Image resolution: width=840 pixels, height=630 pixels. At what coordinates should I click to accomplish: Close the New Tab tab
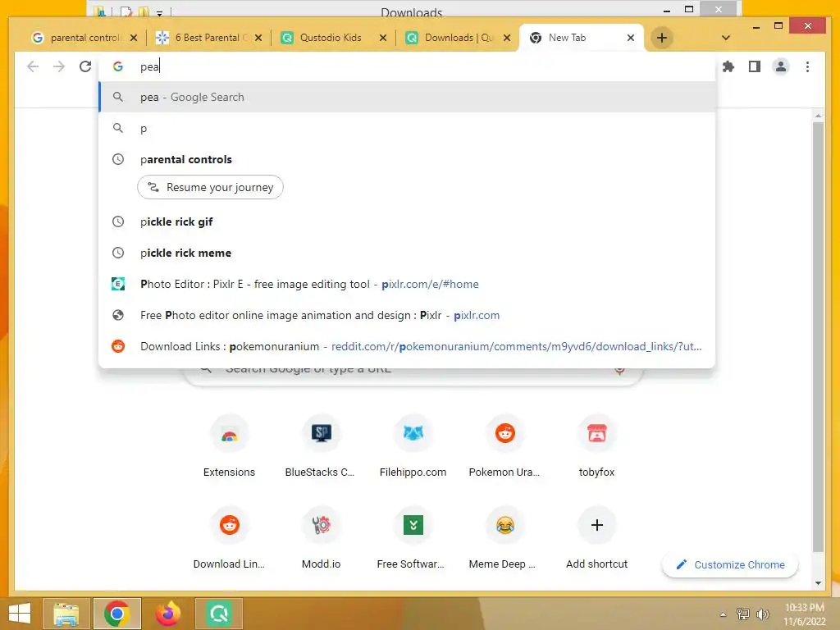tap(631, 38)
